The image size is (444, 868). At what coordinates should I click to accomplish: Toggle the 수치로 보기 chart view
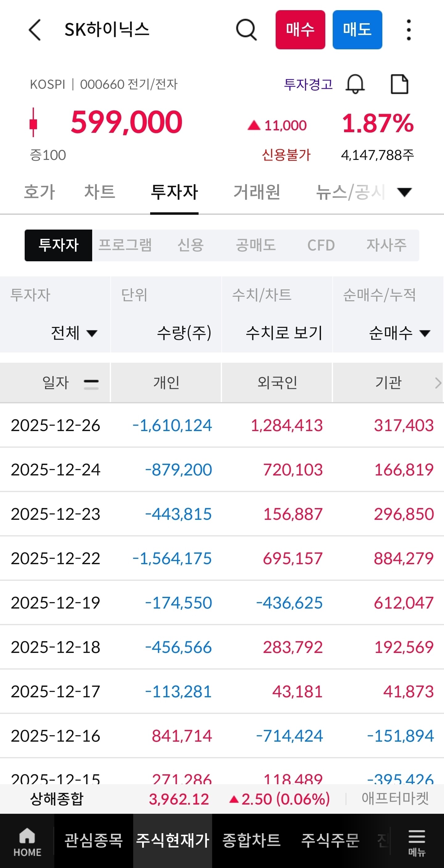coord(284,333)
